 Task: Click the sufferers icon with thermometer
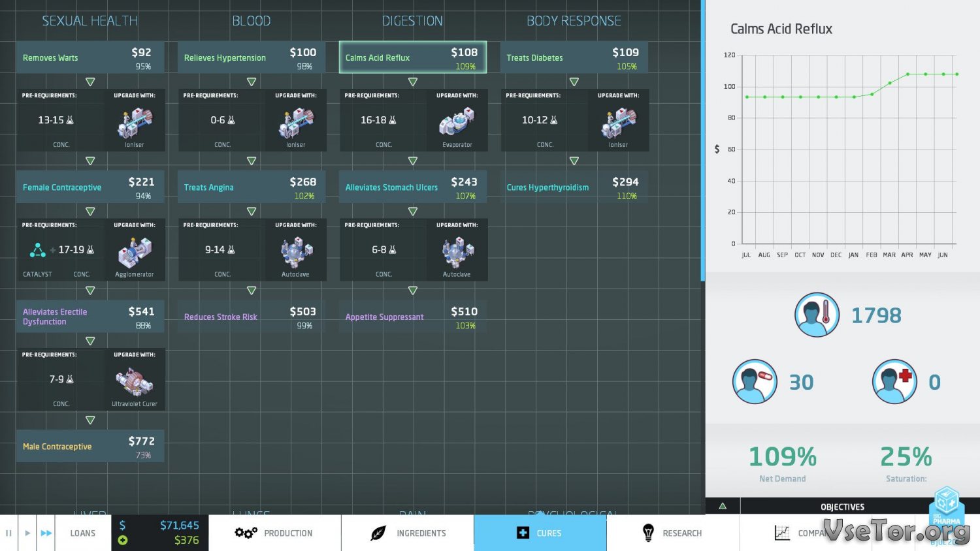coord(817,315)
